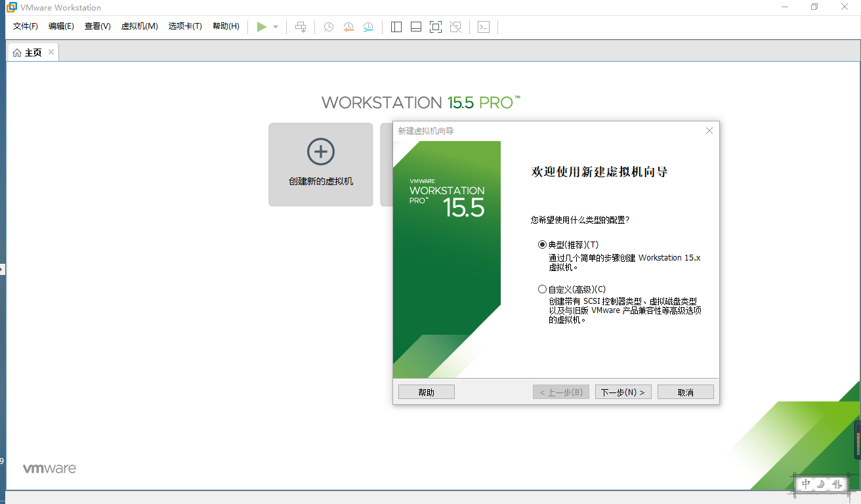The height and width of the screenshot is (504, 861).
Task: Click the vmware logo at bottom left
Action: point(50,469)
